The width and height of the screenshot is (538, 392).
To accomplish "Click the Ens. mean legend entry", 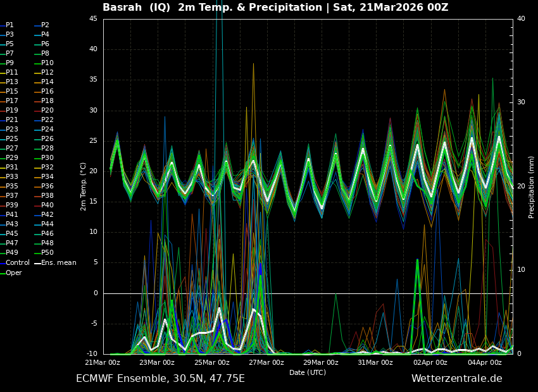I will pos(58,262).
